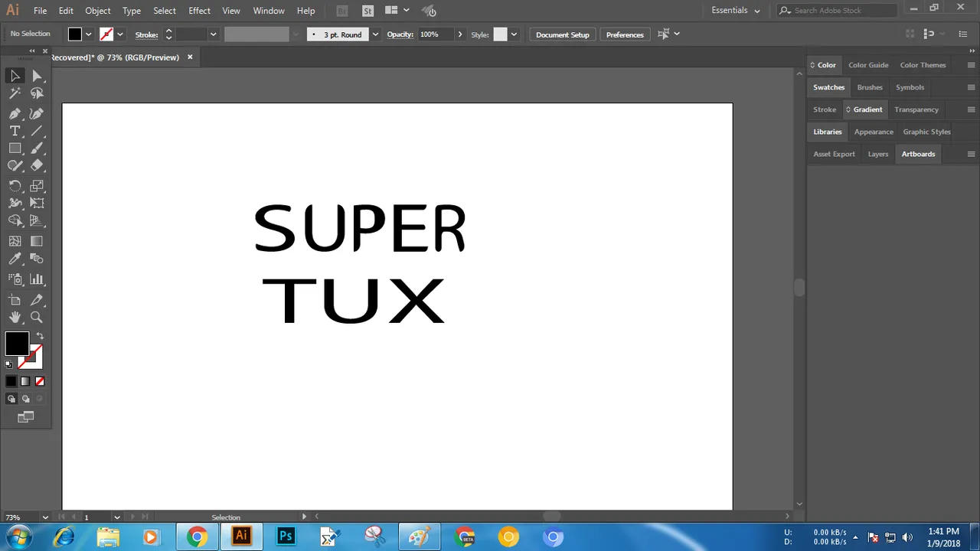Select the Pen tool
Viewport: 980px width, 551px height.
point(15,113)
